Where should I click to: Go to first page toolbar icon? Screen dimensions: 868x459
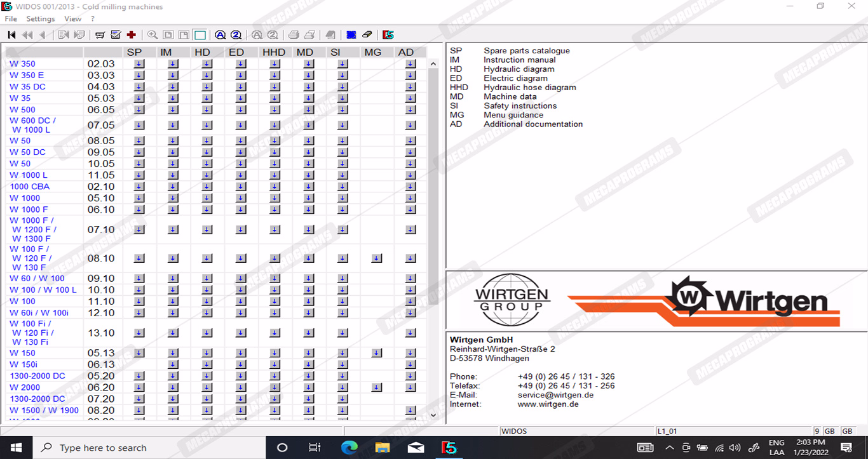point(11,35)
